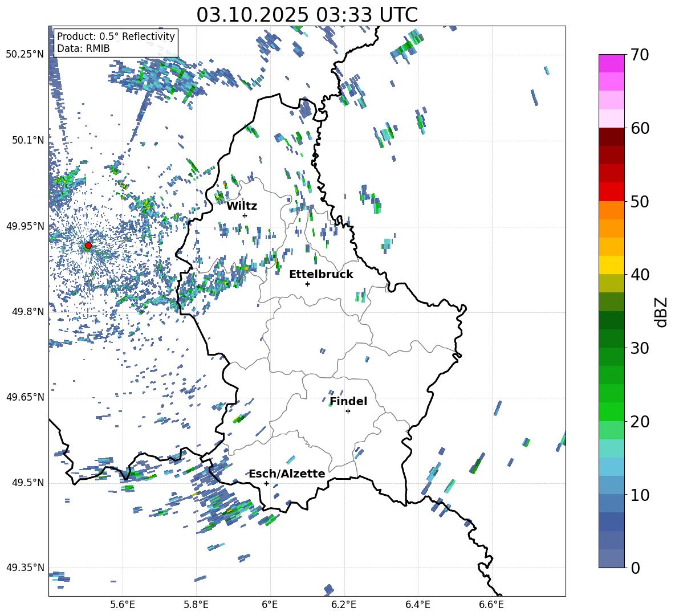This screenshot has height=616, width=675.
Task: Select the Ettelbruck city label
Action: click(321, 274)
